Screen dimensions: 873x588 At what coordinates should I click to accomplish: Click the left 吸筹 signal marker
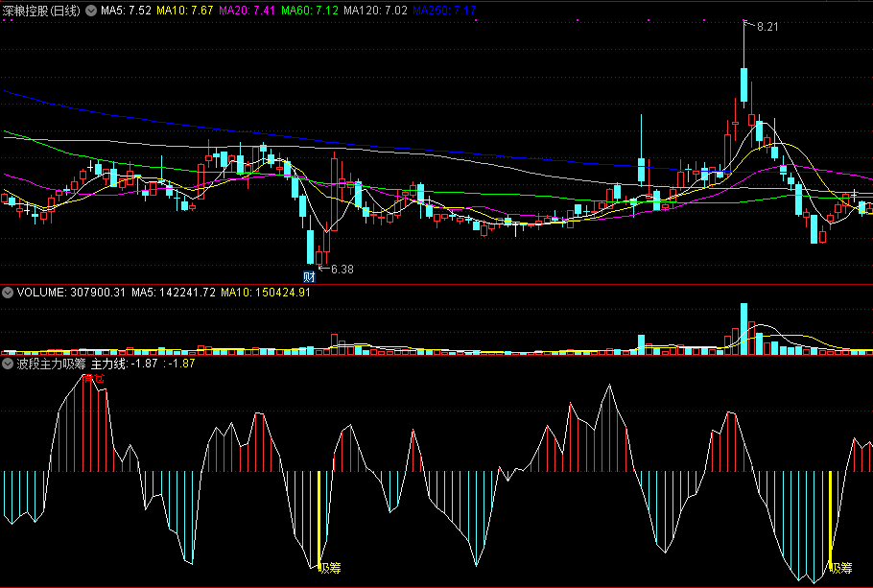pos(330,568)
